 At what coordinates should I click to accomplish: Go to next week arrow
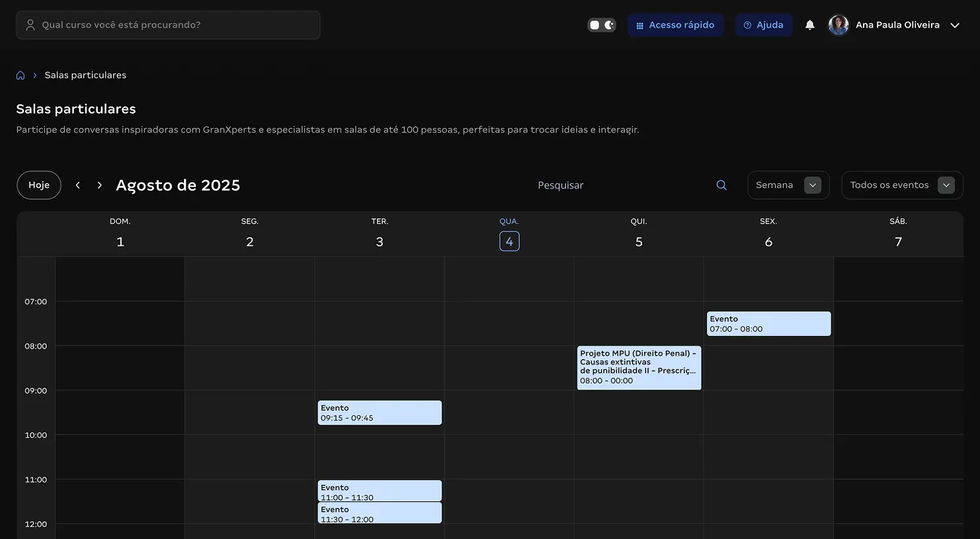[x=100, y=185]
